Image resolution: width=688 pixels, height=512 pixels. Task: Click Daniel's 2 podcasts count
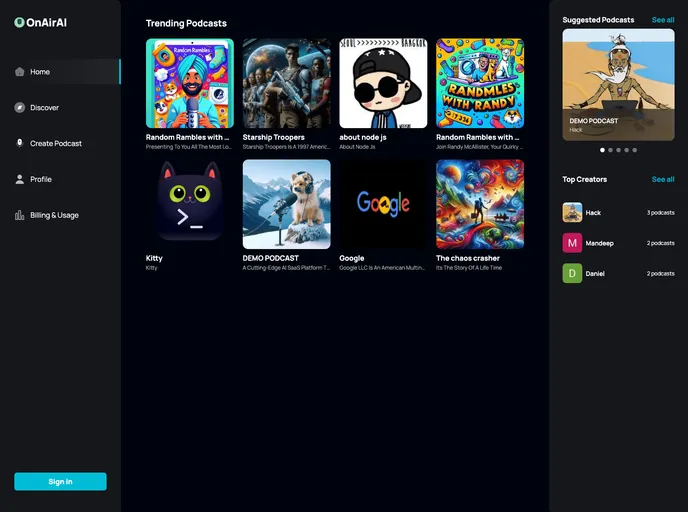coord(660,273)
